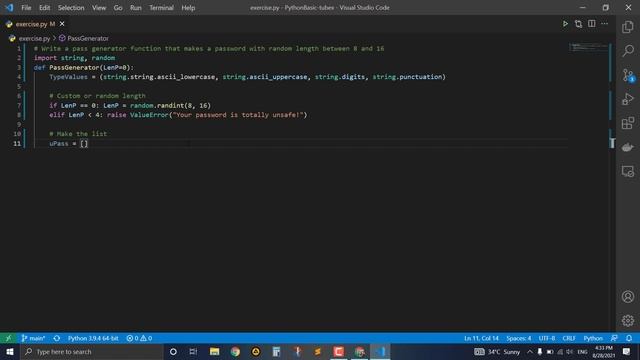Open the Help menu
Screen dimensions: 640x360
188,8
